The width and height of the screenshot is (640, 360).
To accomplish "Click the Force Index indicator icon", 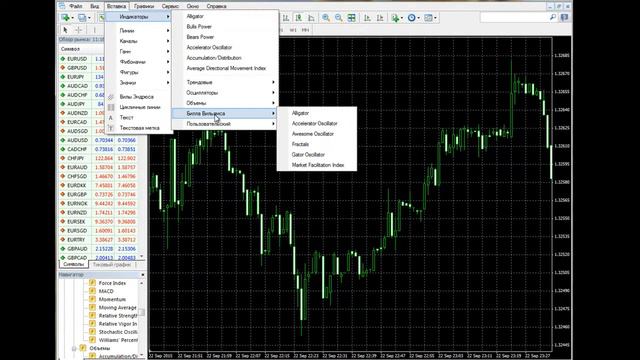I will [92, 283].
